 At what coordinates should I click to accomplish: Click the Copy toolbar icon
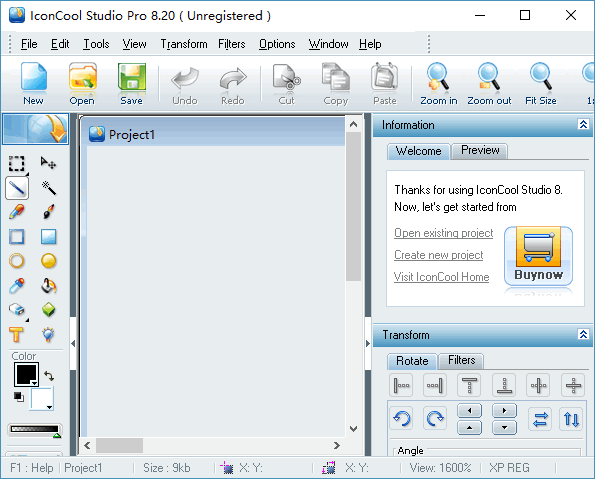pos(336,84)
